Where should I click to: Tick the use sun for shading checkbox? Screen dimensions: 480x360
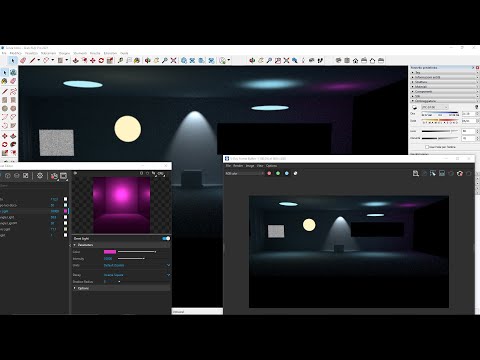click(x=427, y=147)
